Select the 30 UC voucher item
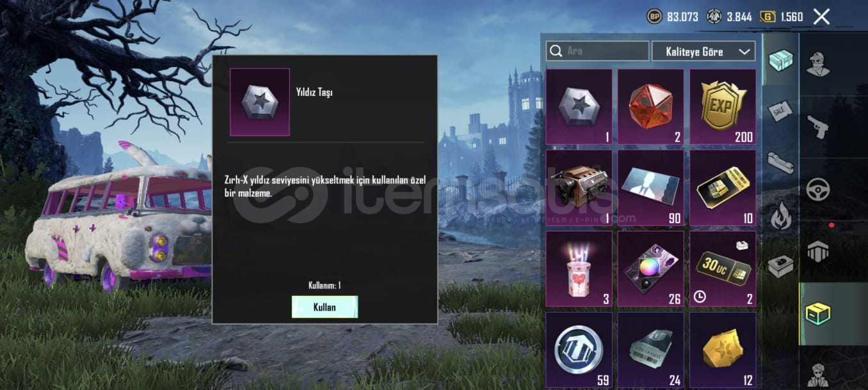Screen dimensions: 868x390 (x=723, y=269)
